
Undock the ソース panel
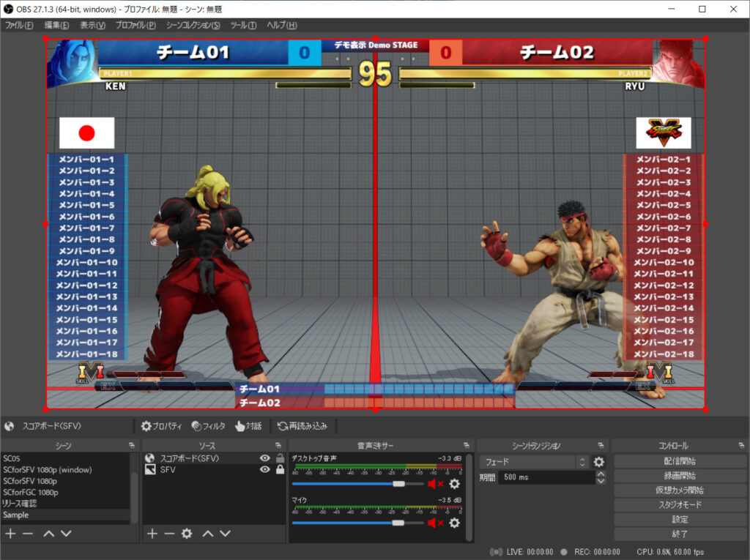pyautogui.click(x=278, y=445)
